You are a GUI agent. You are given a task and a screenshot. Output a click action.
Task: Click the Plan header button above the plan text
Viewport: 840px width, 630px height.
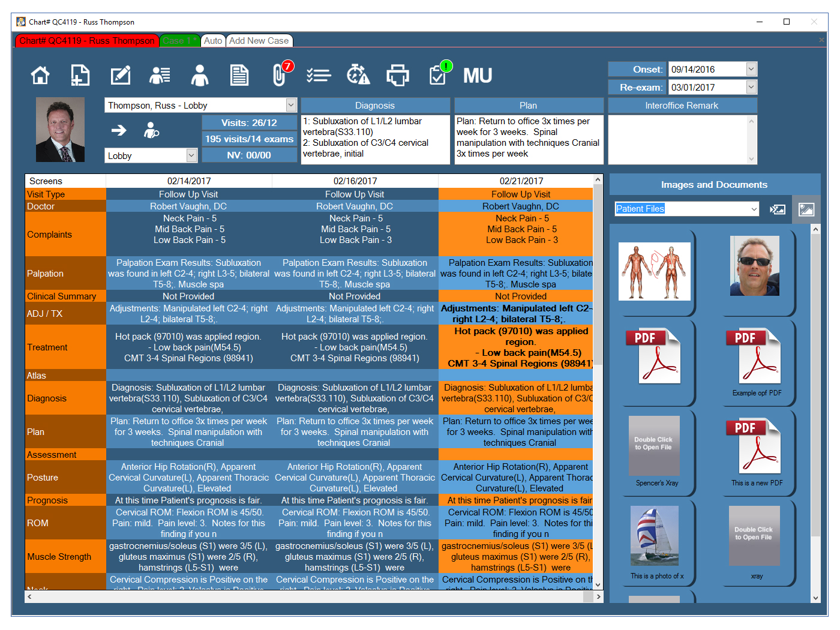click(x=529, y=106)
